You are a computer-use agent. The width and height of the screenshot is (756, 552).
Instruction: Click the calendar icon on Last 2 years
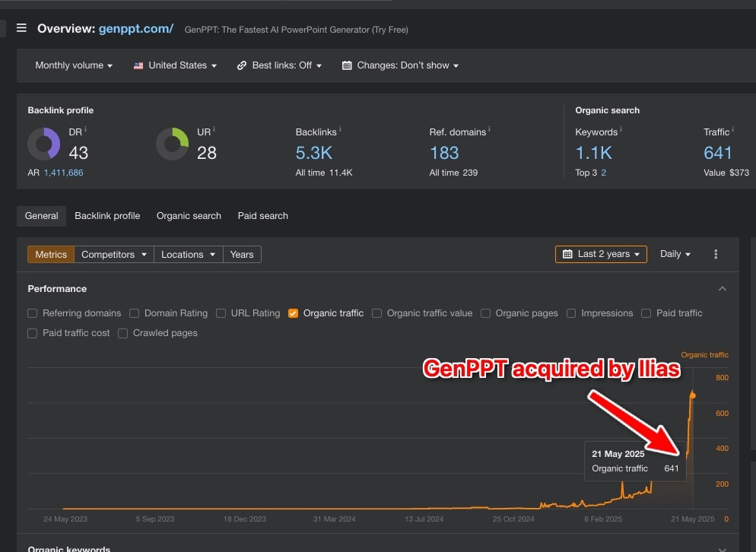coord(567,254)
